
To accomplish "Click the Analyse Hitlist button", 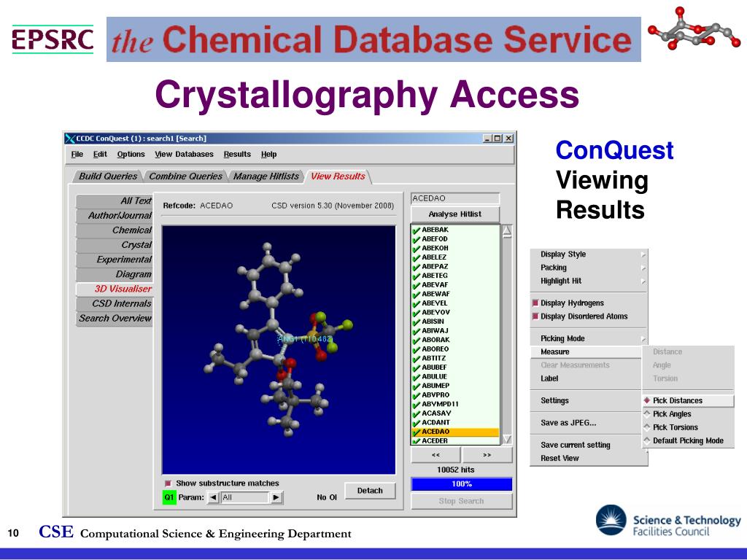I will click(455, 214).
